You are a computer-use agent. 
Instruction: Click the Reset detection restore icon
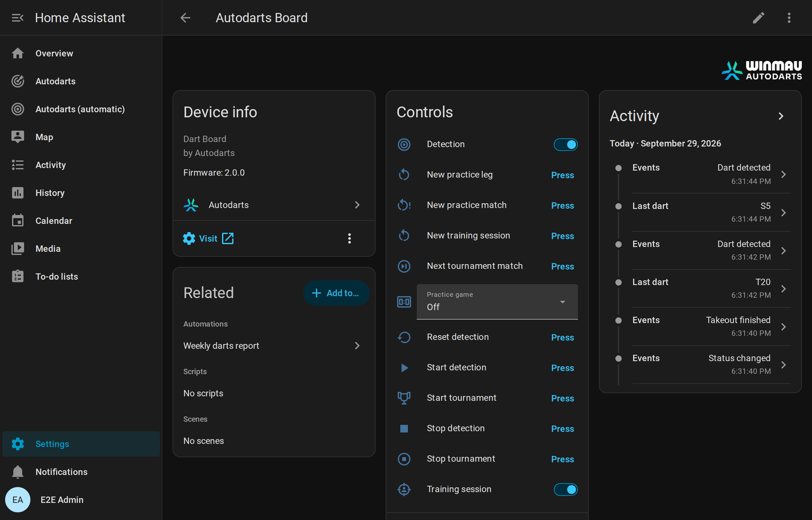click(404, 337)
